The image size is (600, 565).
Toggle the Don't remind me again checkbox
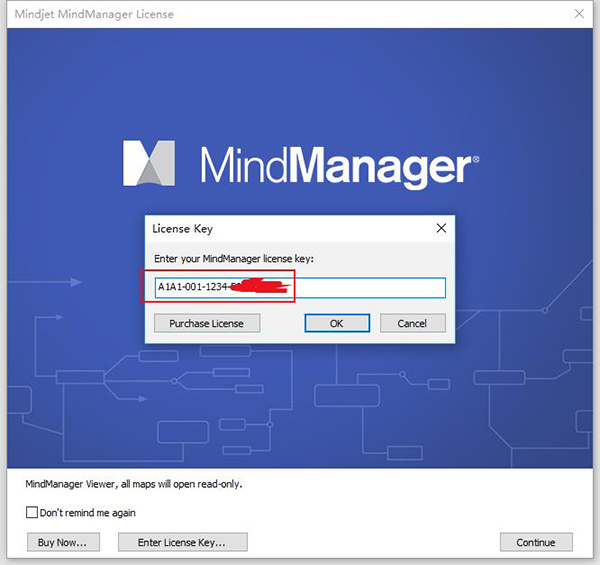click(32, 513)
